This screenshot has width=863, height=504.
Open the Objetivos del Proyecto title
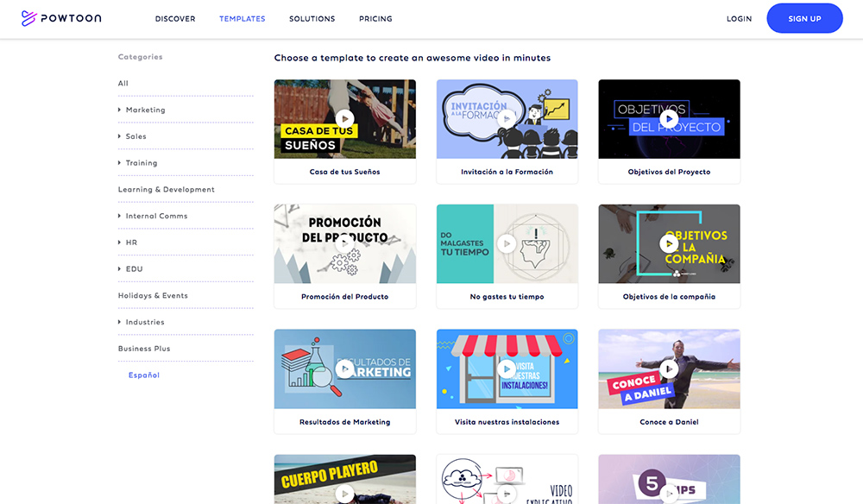point(670,172)
